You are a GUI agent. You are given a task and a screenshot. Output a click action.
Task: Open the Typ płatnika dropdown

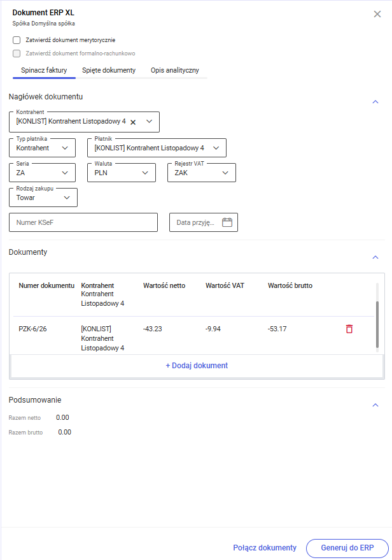[x=43, y=148]
